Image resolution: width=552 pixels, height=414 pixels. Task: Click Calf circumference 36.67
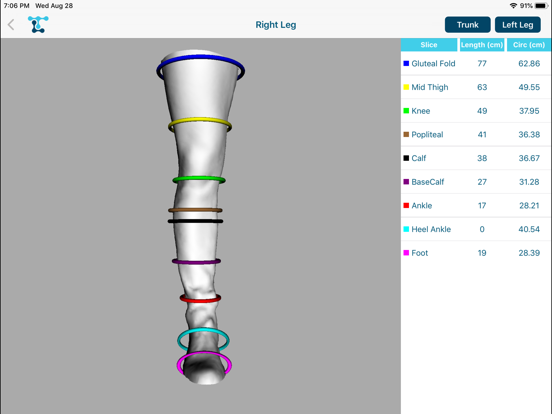(x=529, y=158)
